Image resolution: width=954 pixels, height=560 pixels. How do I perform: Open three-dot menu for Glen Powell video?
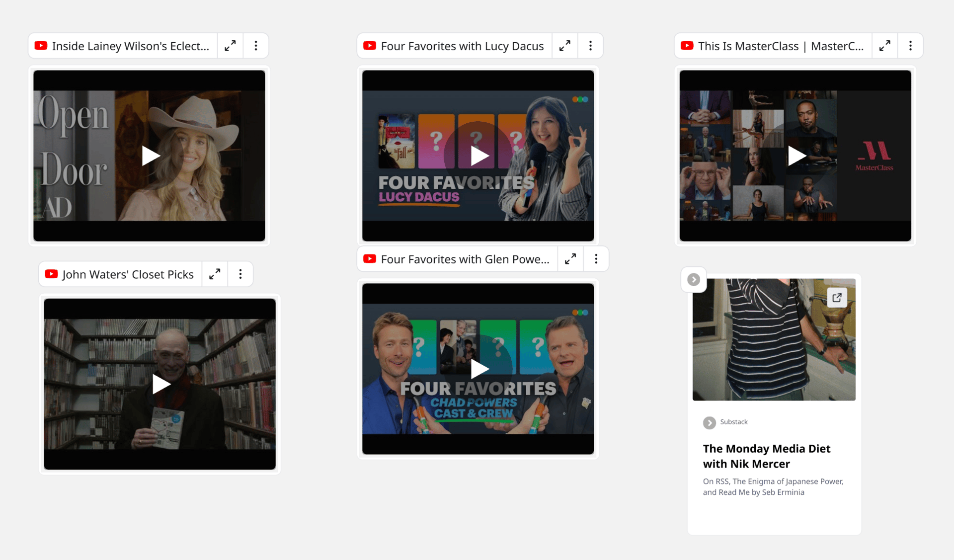pos(596,259)
